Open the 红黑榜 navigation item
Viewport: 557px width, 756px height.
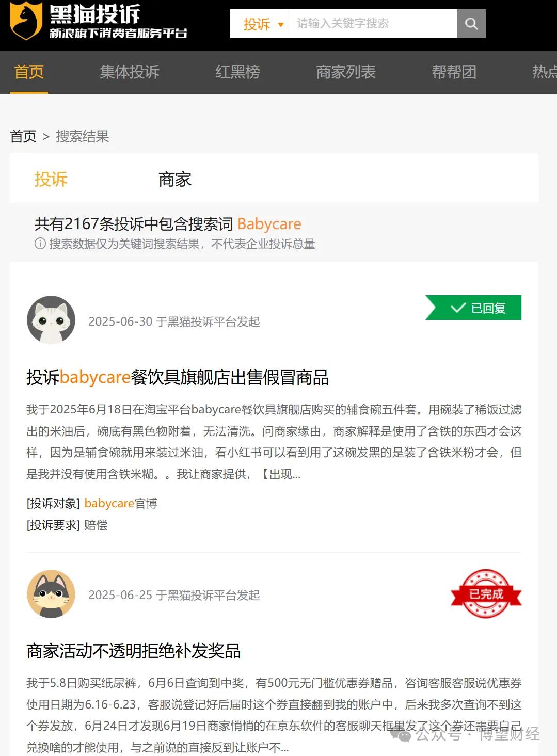[237, 72]
